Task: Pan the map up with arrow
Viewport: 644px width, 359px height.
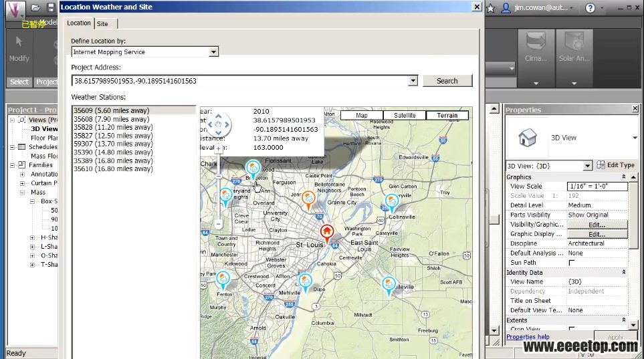Action: pyautogui.click(x=218, y=116)
